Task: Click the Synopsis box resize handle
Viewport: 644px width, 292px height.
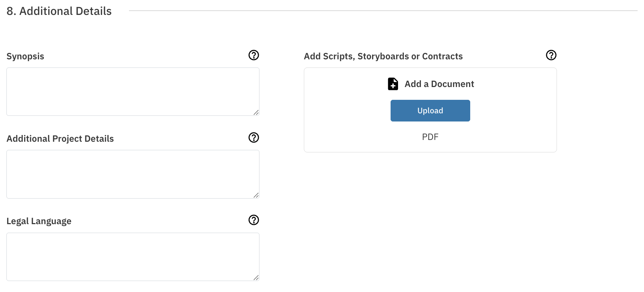Action: pos(256,112)
